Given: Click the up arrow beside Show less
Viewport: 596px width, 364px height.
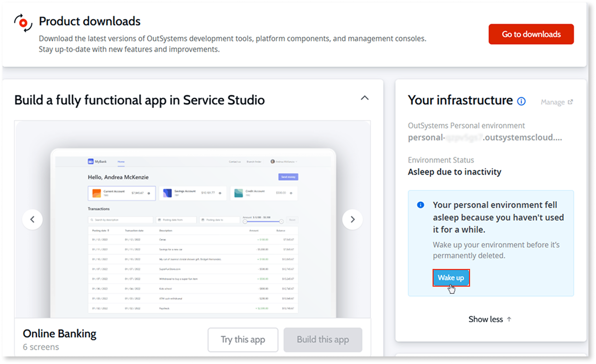Looking at the screenshot, I should 509,319.
